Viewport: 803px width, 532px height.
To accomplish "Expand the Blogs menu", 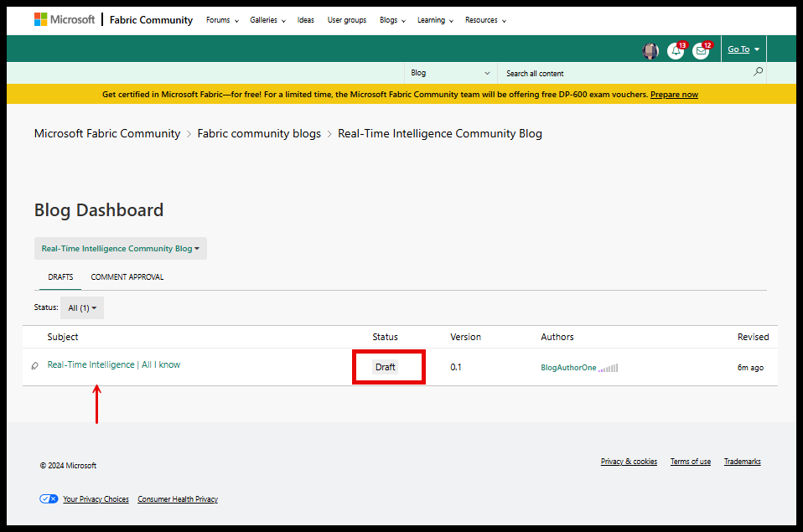I will coord(392,20).
